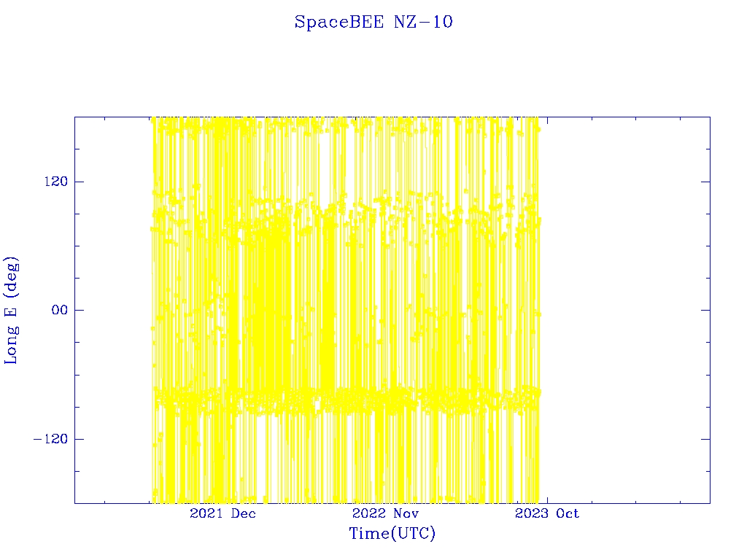Screen dimensions: 747x560
Task: Select the 2022 Nov date label
Action: (385, 513)
